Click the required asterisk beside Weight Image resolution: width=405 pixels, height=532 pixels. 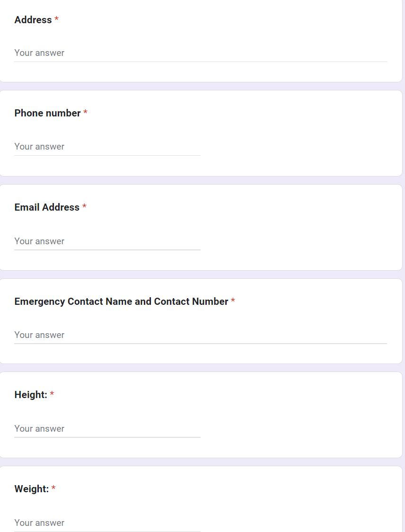tap(53, 488)
